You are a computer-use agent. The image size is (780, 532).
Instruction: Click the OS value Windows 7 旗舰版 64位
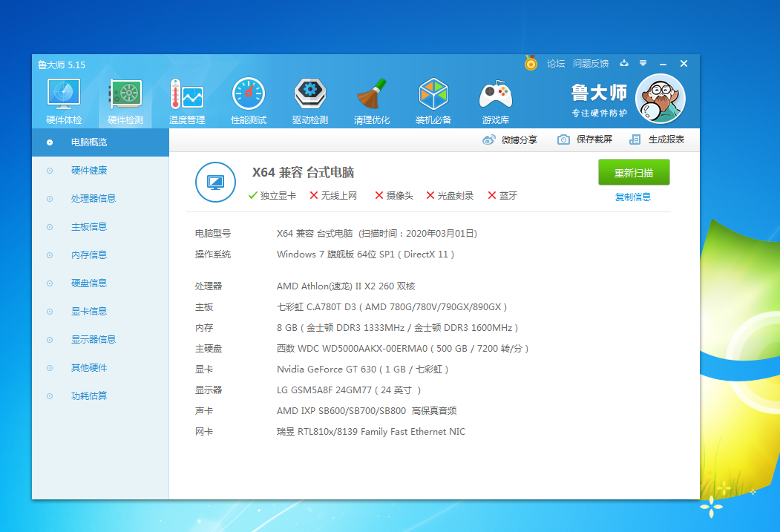[x=365, y=254]
